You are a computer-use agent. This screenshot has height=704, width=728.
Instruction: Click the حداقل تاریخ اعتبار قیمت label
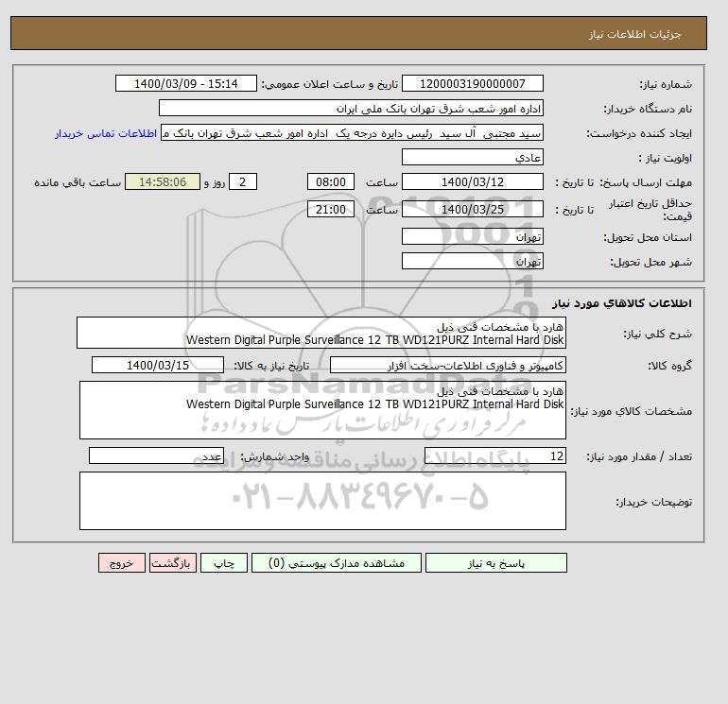coord(650,210)
